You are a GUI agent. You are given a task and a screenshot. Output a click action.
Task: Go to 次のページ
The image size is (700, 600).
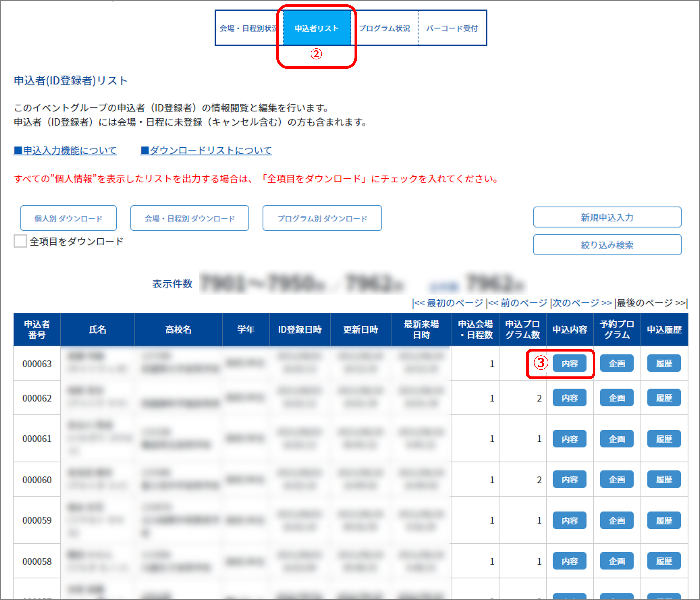[582, 303]
